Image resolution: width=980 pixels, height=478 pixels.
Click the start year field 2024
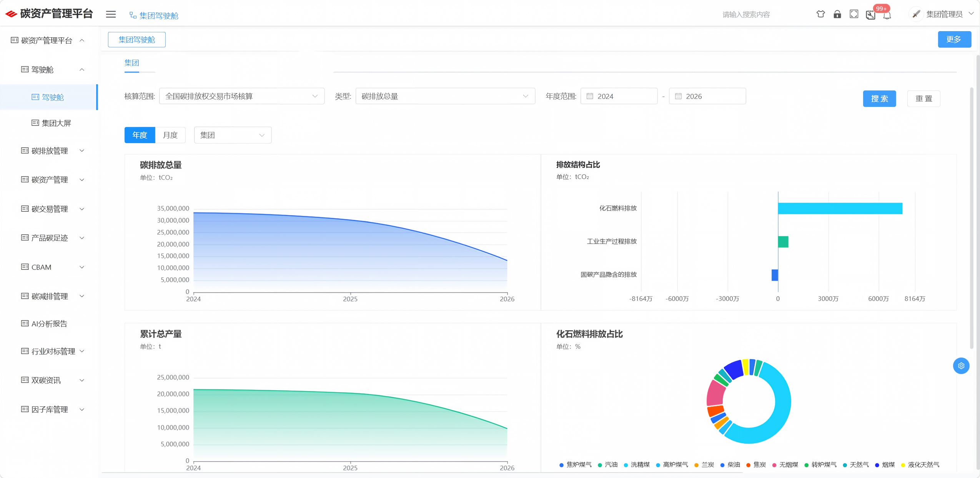pyautogui.click(x=619, y=96)
